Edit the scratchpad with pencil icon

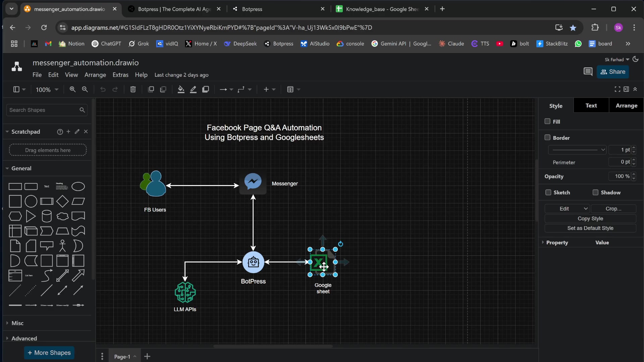tap(77, 132)
